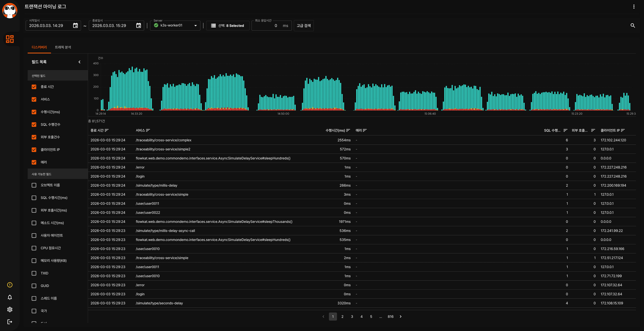The image size is (644, 331).
Task: Open the notifications bell icon
Action: pyautogui.click(x=10, y=297)
